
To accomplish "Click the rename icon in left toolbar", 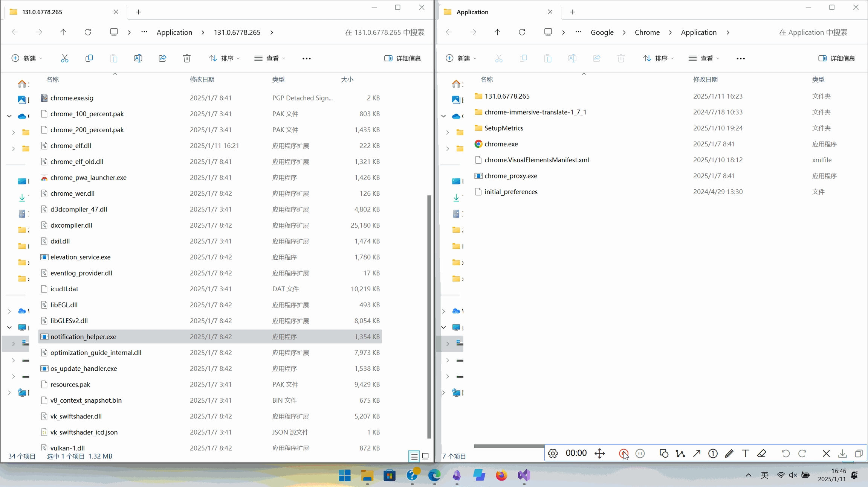I will click(138, 58).
